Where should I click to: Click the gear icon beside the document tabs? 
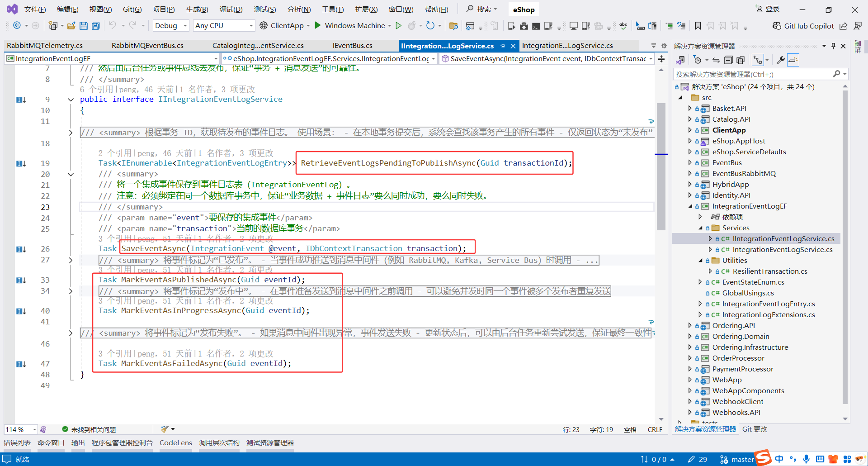pos(664,46)
